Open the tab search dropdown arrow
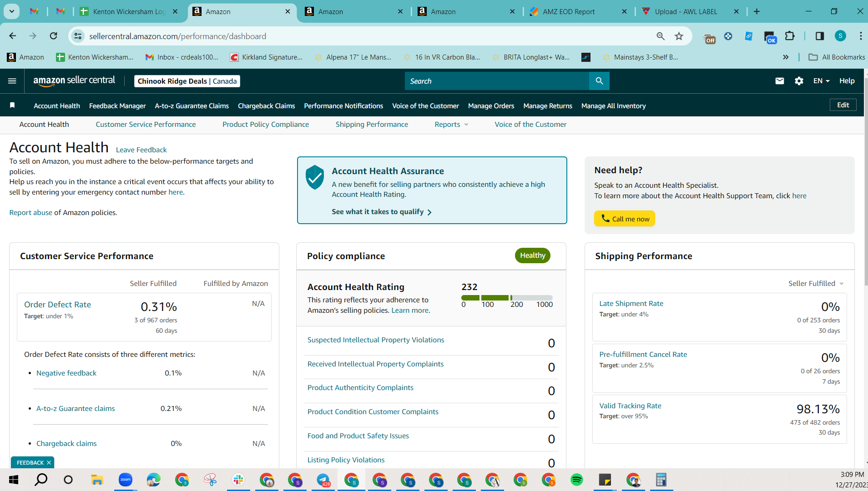This screenshot has width=868, height=491. tap(12, 11)
